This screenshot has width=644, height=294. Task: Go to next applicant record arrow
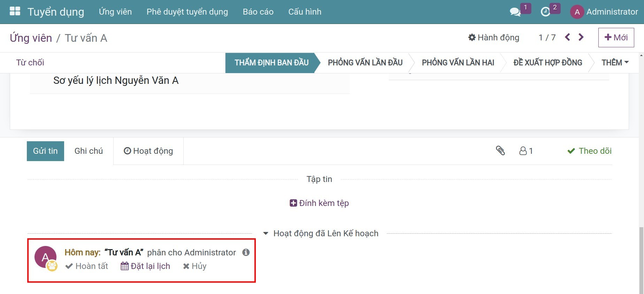point(581,37)
